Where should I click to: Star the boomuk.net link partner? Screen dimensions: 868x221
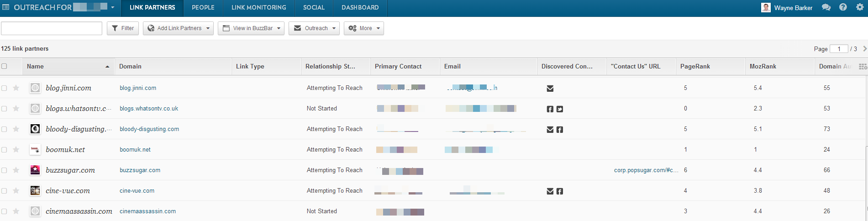point(16,150)
